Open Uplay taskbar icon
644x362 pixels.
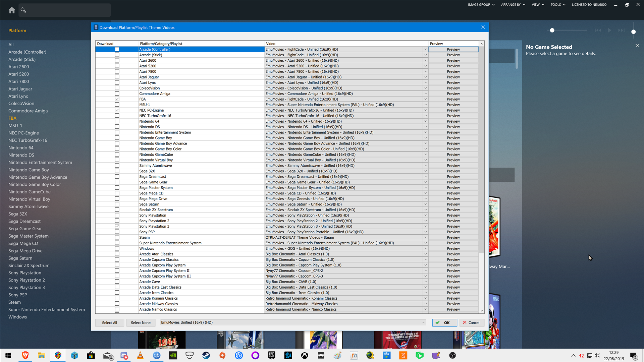[239, 355]
